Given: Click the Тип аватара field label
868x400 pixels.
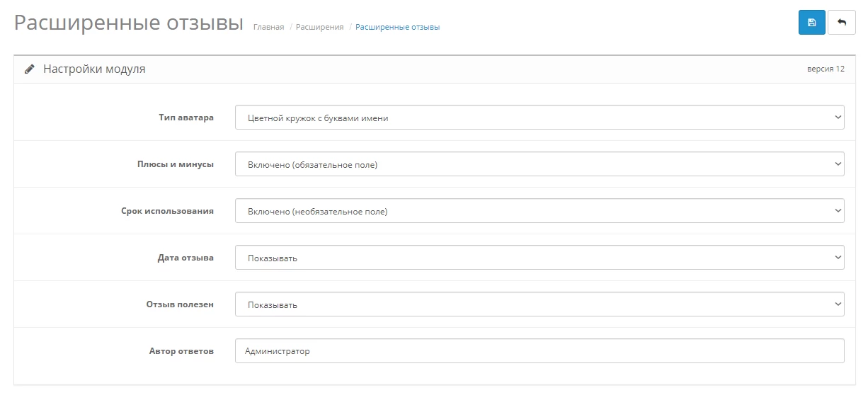Looking at the screenshot, I should (186, 118).
